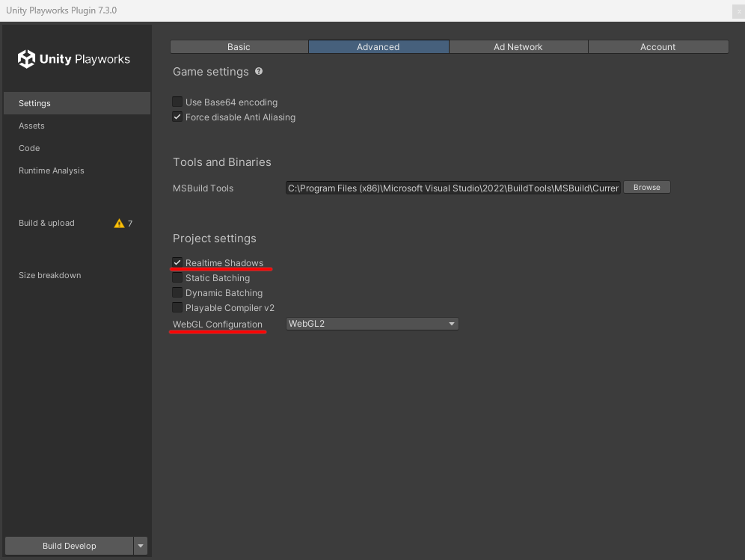745x560 pixels.
Task: Click the Tools and Binaries heading
Action: pos(222,162)
